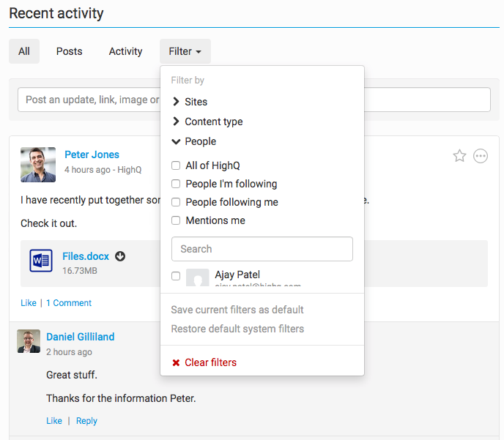This screenshot has width=504, height=440.
Task: Reply to Daniel Gilliland's comment
Action: point(86,421)
